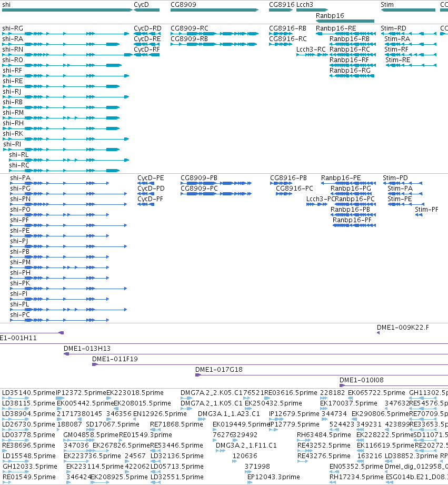Select the Lcch3-RC transcript label
The image size is (448, 485).
pos(311,50)
